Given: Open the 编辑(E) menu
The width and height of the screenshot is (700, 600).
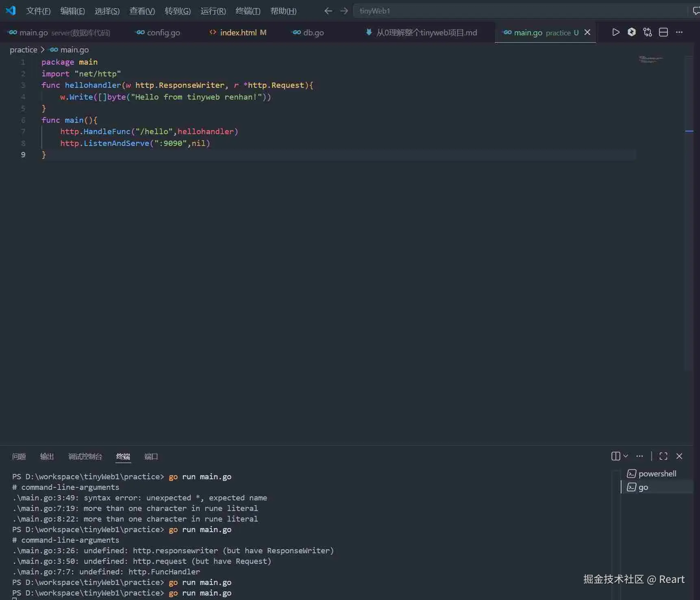Looking at the screenshot, I should [72, 11].
